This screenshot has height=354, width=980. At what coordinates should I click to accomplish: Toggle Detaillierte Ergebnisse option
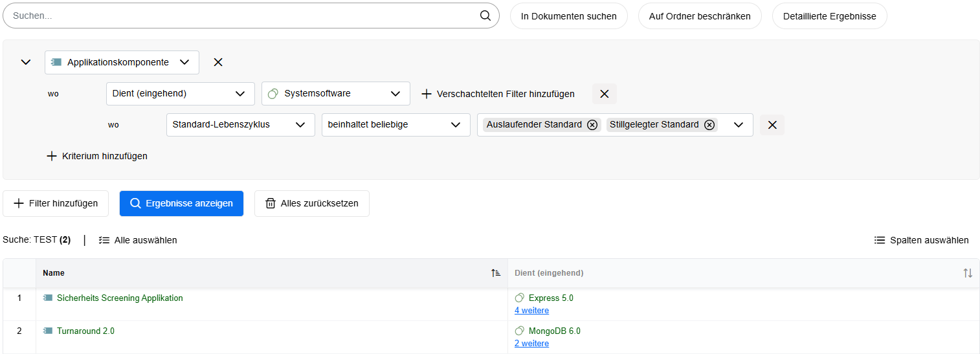829,16
